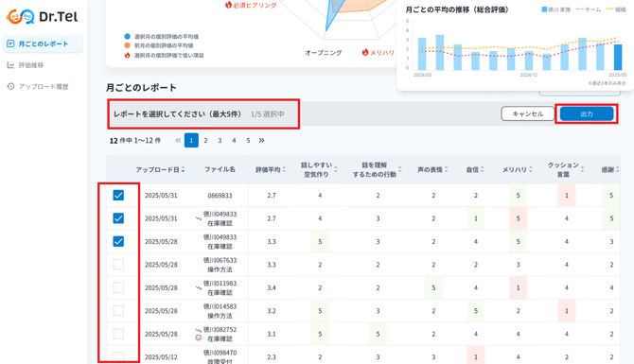Click the blue dot for 選択月の個別評価の平均値
Viewport: 634px width, 364px height.
[x=128, y=36]
